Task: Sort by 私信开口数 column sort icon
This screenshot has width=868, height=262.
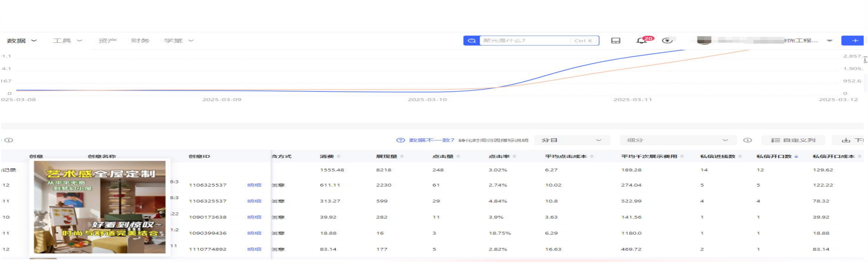Action: pyautogui.click(x=796, y=156)
